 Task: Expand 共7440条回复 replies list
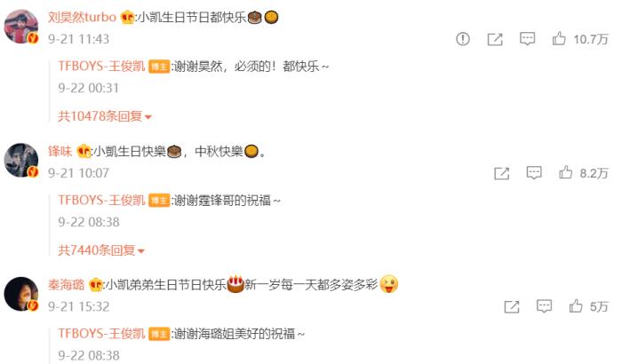click(101, 250)
